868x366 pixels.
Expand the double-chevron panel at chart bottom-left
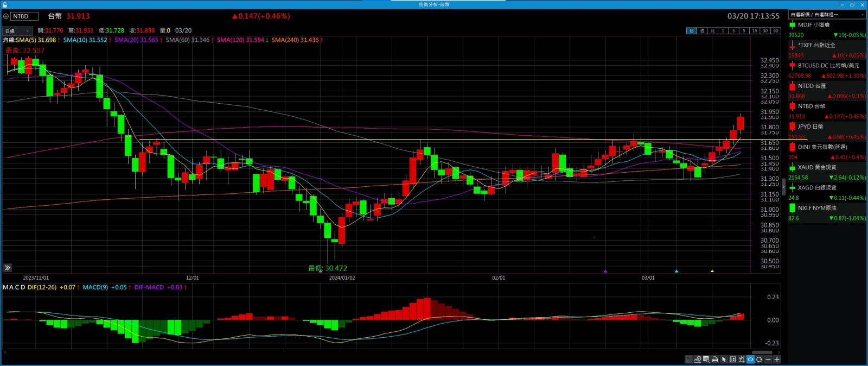tap(8, 268)
